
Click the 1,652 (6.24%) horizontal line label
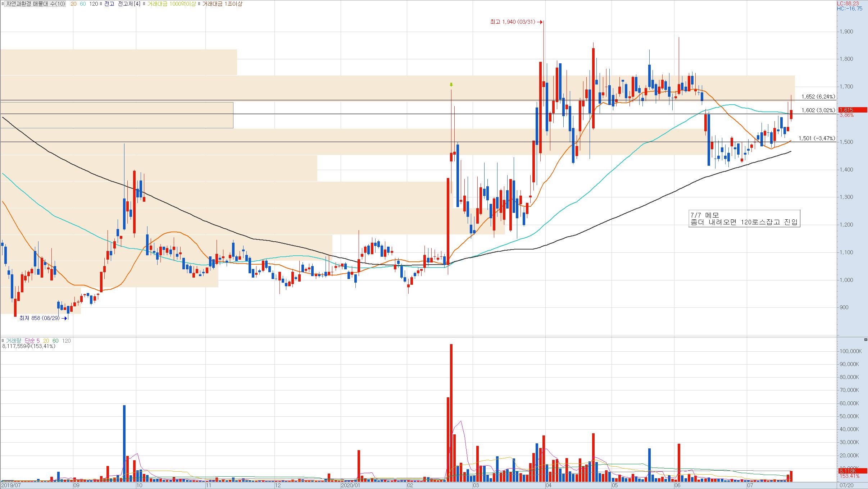coord(818,97)
